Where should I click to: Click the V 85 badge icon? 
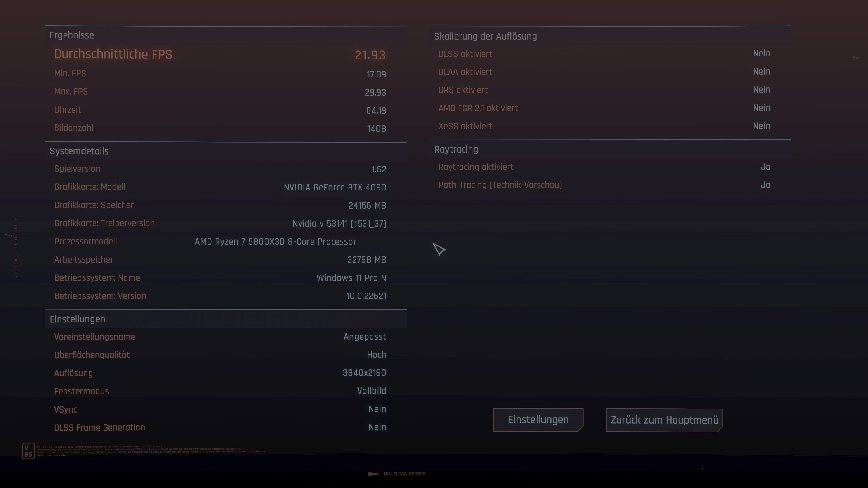(x=28, y=451)
